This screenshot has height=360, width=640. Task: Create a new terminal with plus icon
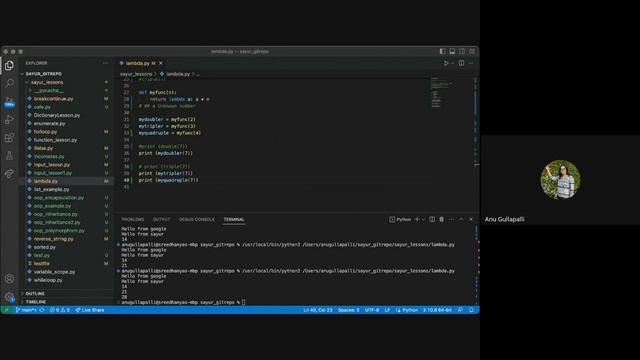click(417, 220)
